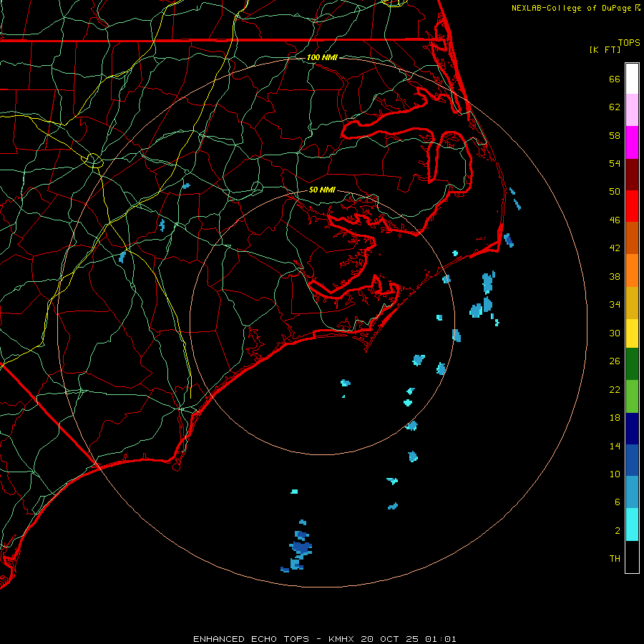Screen dimensions: 644x644
Task: Click the white swatch atop the tops scale
Action: tap(632, 79)
